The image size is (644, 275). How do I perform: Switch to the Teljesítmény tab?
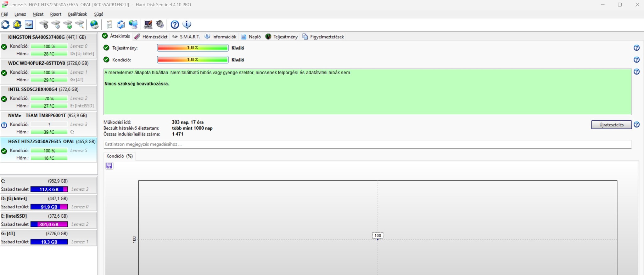(x=282, y=37)
